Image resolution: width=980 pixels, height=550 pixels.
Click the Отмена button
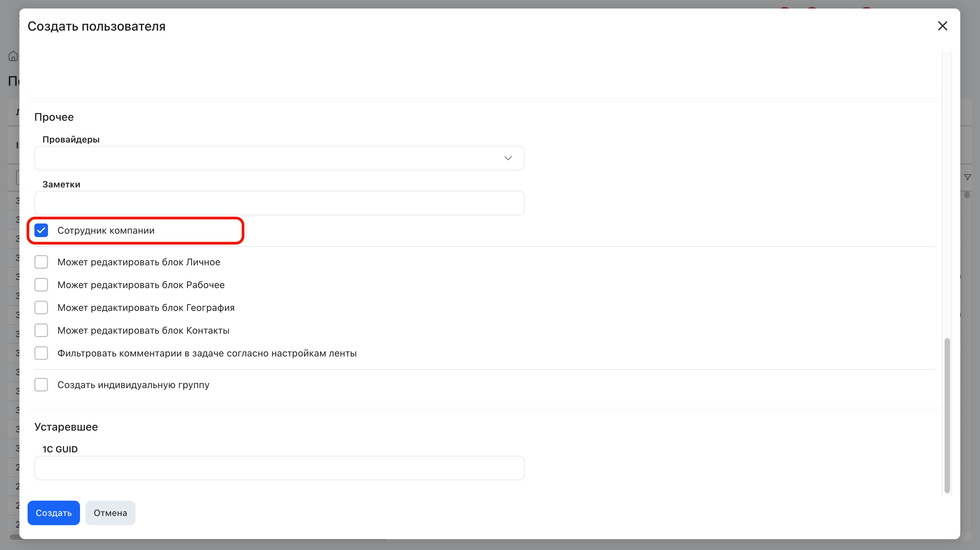(x=110, y=513)
